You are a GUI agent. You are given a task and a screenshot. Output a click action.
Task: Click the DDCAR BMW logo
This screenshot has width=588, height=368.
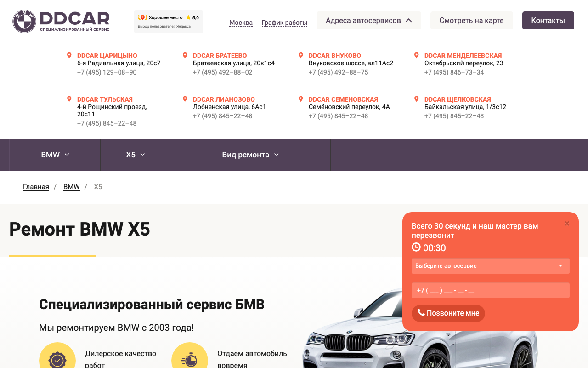tap(61, 21)
